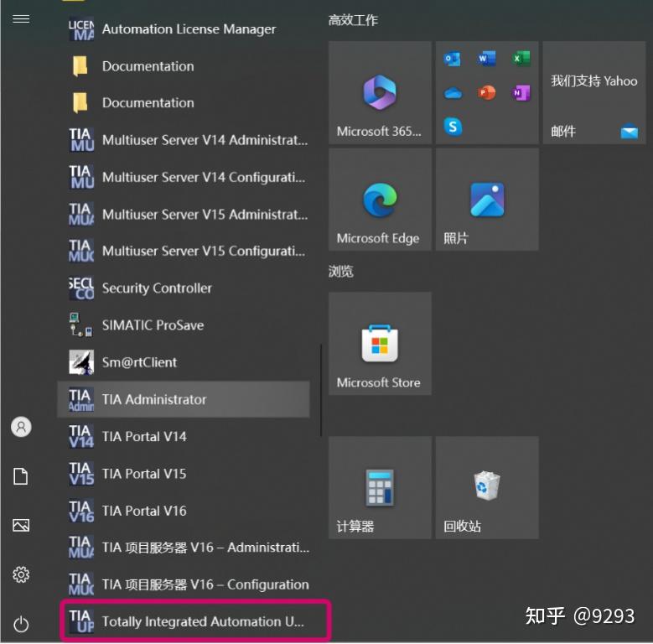This screenshot has height=644, width=653.
Task: Launch TIA Portal V16 icon
Action: (81, 511)
